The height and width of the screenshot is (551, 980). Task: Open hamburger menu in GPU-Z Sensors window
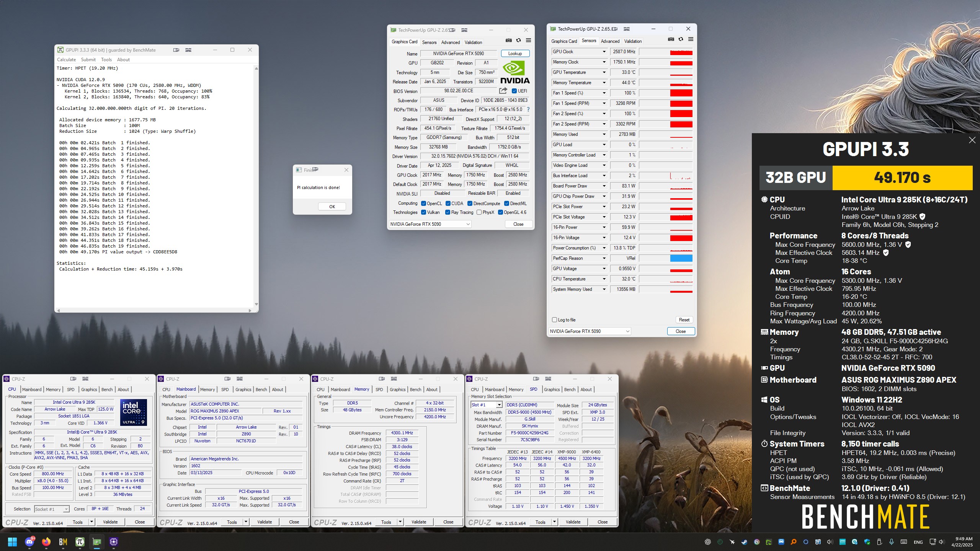[691, 39]
